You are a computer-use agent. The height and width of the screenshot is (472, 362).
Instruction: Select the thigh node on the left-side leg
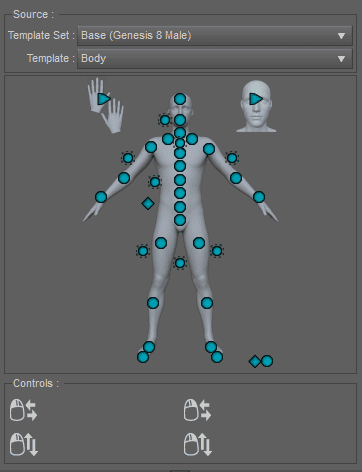[x=161, y=243]
